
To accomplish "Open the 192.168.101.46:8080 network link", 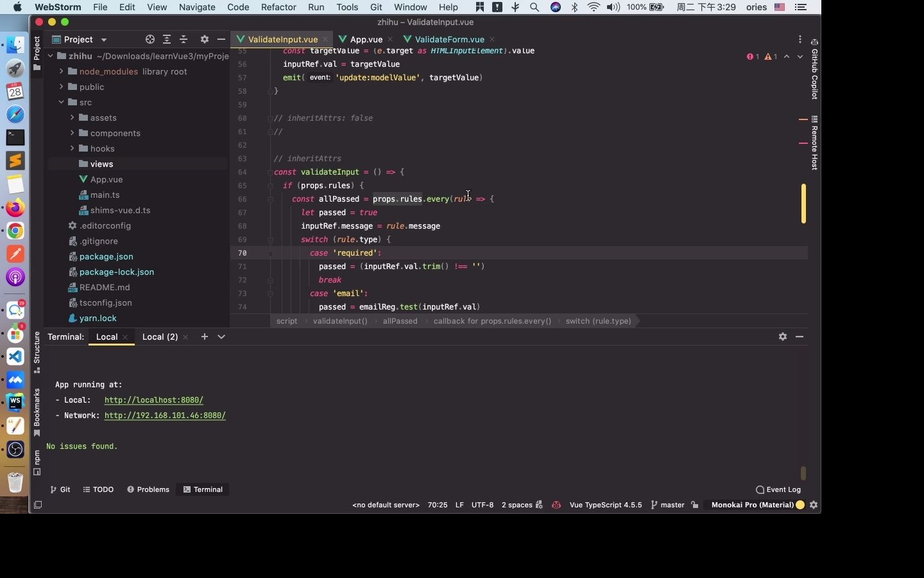I will [x=165, y=416].
